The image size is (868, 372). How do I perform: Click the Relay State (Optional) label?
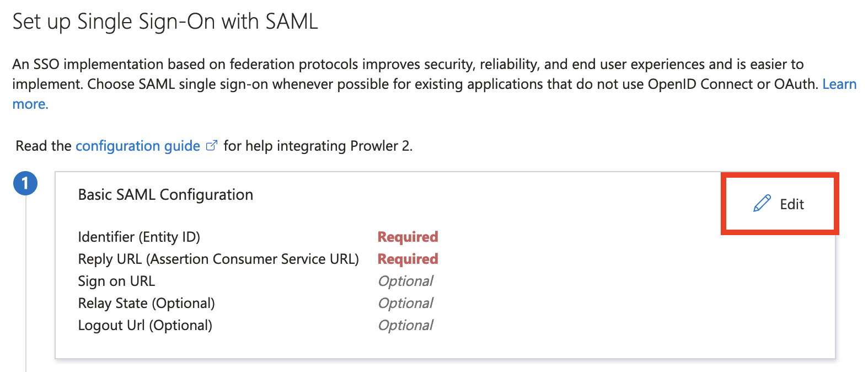pos(146,303)
